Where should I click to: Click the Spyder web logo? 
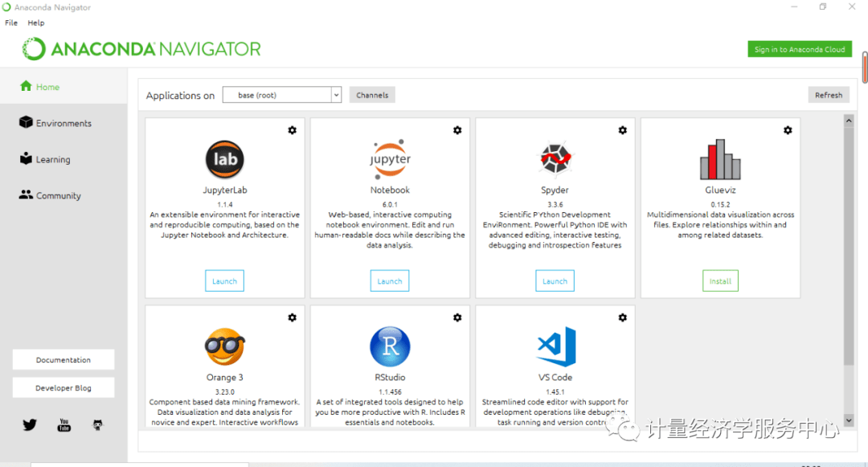click(555, 158)
